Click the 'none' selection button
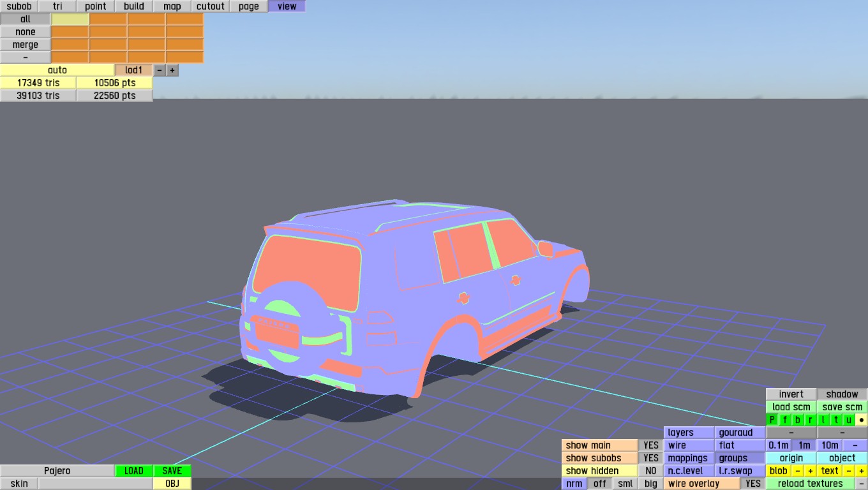Screen dimensions: 868x490 point(26,32)
